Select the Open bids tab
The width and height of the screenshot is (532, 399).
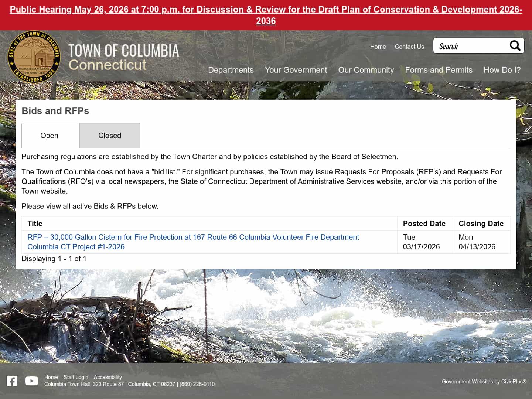[x=49, y=136]
